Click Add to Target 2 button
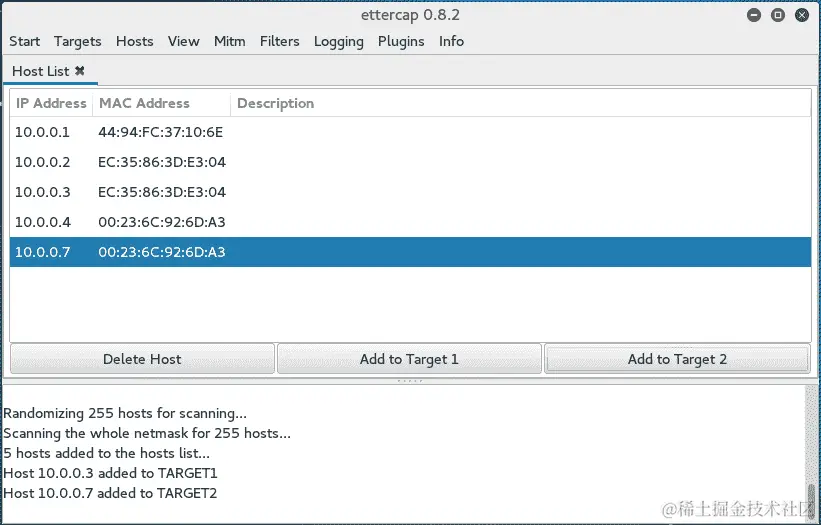This screenshot has width=821, height=525. click(677, 359)
